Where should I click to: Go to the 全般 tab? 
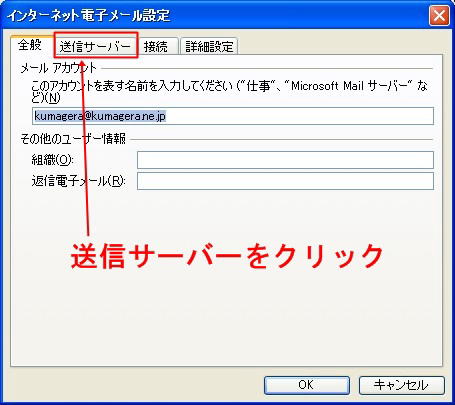30,45
